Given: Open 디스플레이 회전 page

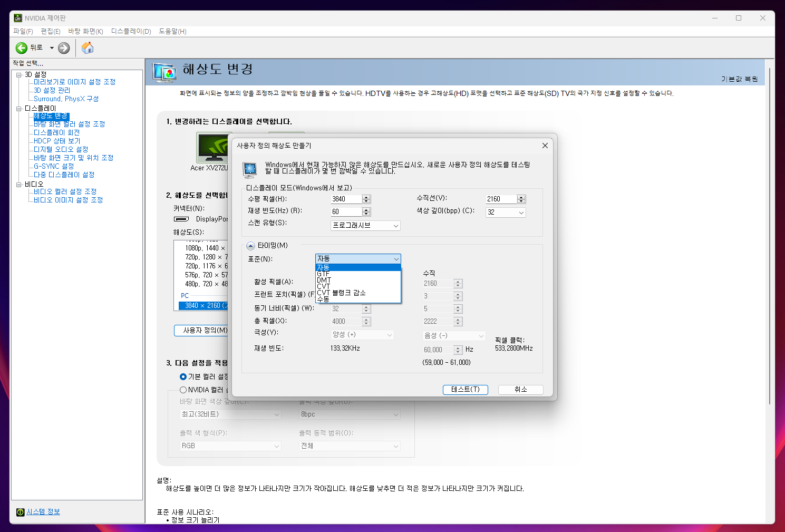Looking at the screenshot, I should 56,133.
